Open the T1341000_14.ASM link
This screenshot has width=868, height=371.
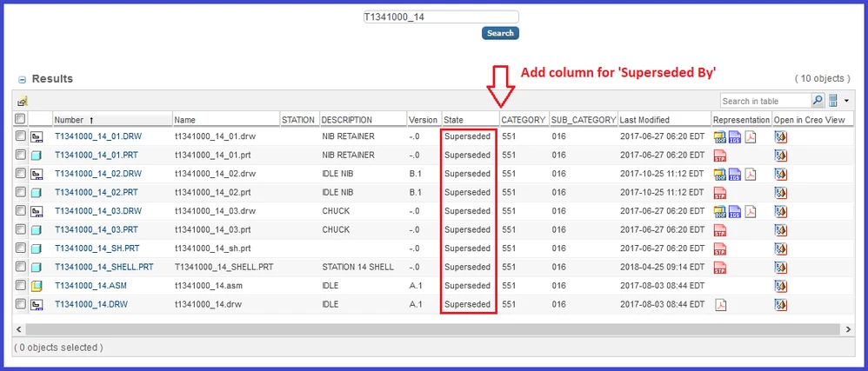click(91, 286)
